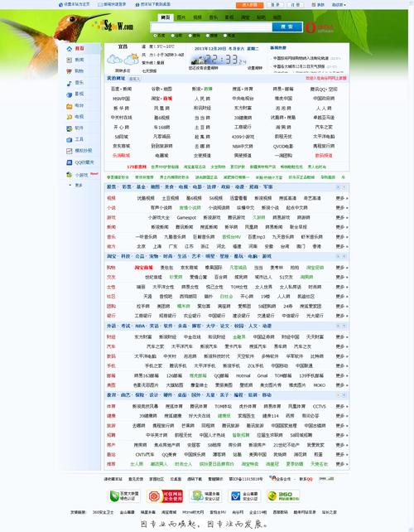Click the 注册 register button
The height and width of the screenshot is (532, 414).
pyautogui.click(x=295, y=5)
